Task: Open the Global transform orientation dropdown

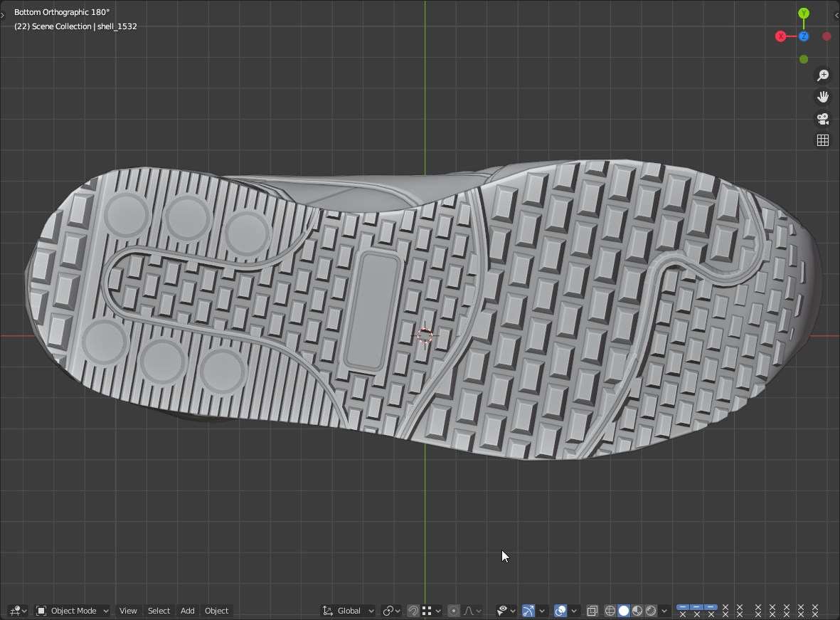Action: (x=349, y=611)
